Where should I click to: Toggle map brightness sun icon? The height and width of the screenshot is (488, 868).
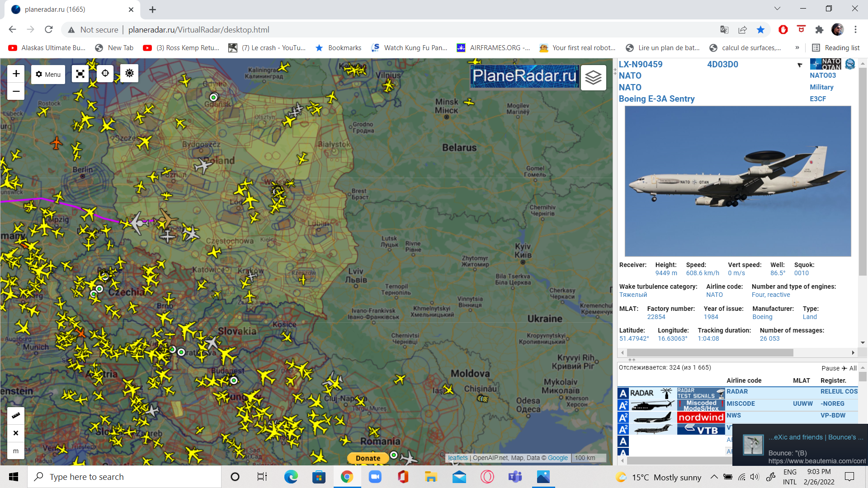(129, 73)
